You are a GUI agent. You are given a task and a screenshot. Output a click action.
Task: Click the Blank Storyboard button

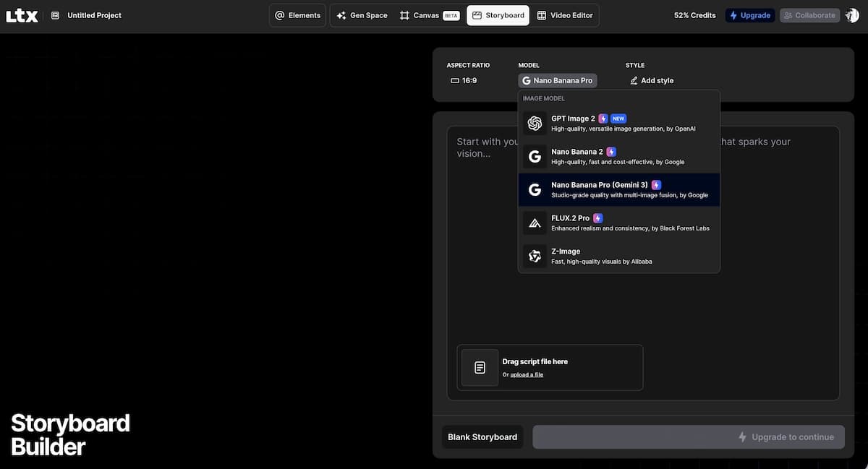coord(482,437)
